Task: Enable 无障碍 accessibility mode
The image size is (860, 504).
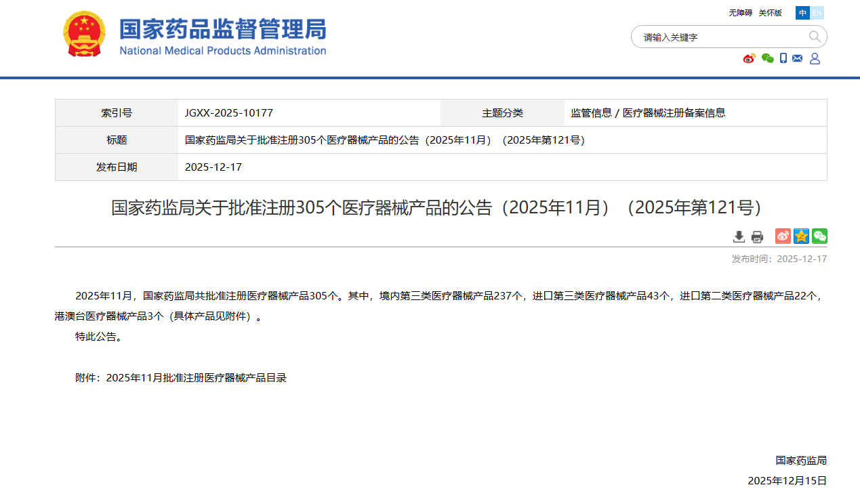Action: coord(740,13)
